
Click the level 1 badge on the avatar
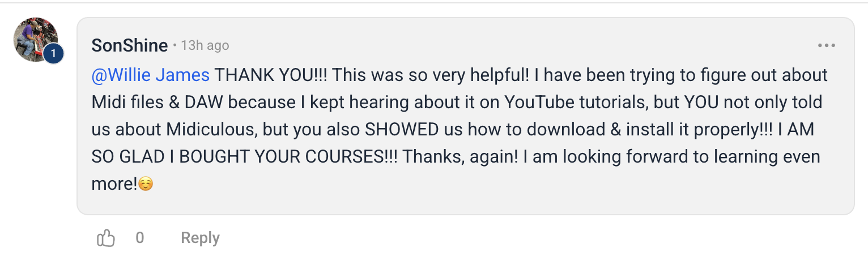pyautogui.click(x=53, y=54)
